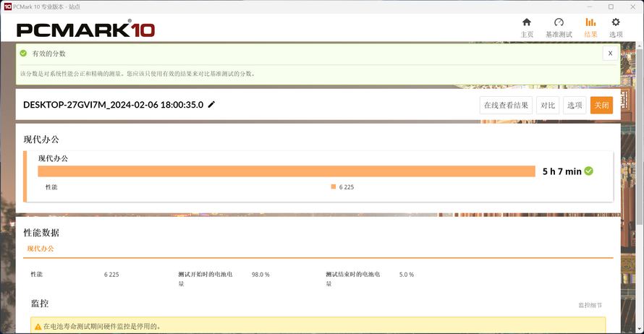
Task: Open the 选项 button next to 对比
Action: (575, 106)
